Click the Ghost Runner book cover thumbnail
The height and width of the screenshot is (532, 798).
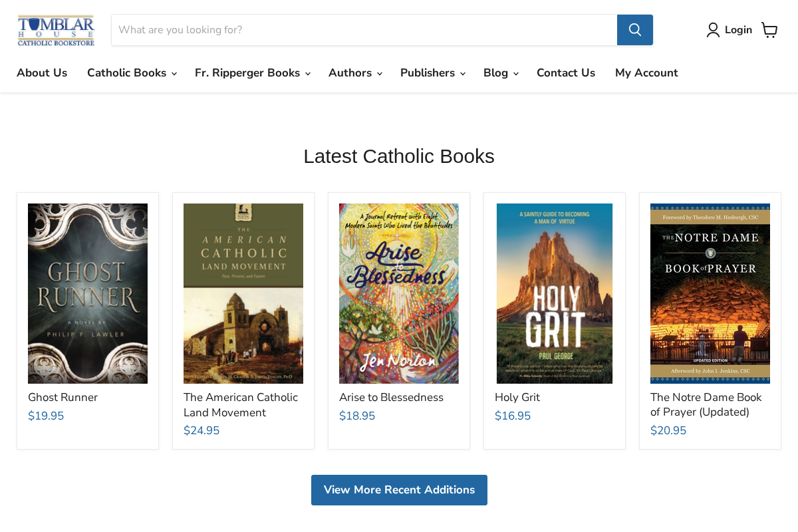pos(87,293)
